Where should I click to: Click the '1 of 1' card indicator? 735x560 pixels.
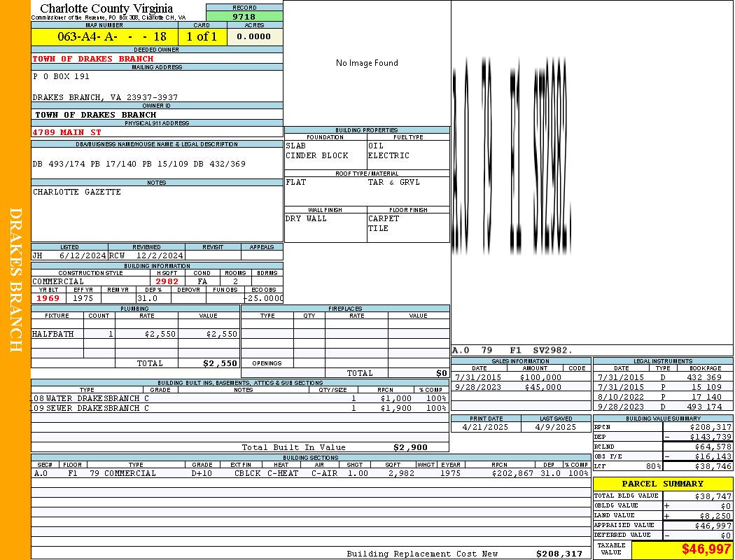click(x=202, y=37)
